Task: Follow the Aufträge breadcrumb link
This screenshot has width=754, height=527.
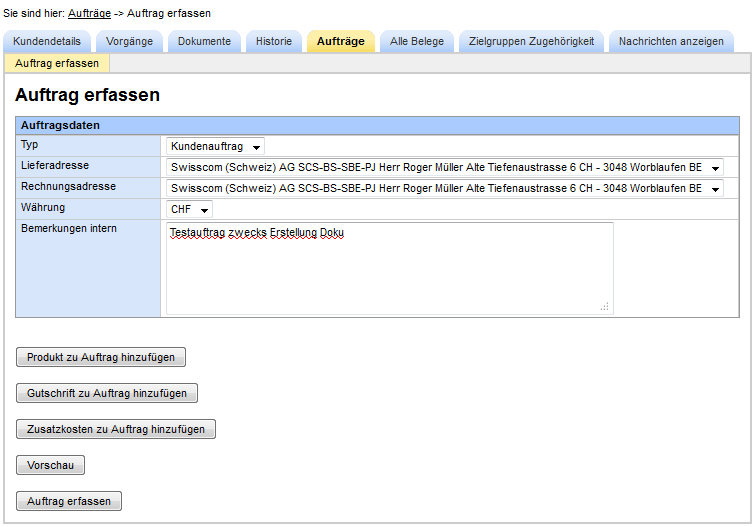Action: point(89,13)
